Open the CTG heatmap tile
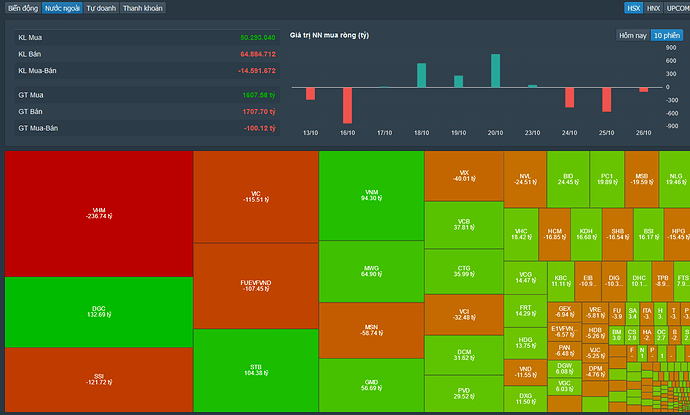690x415 pixels. (x=464, y=271)
